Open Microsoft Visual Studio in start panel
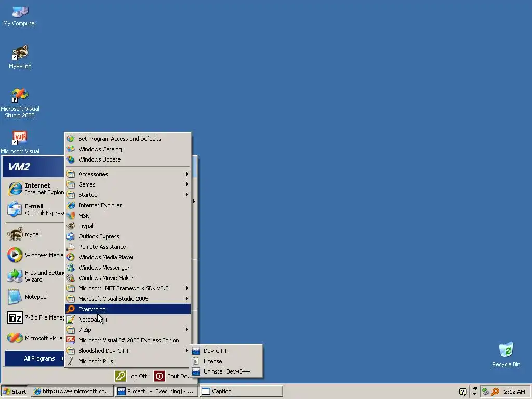Screen dimensions: 532x399 (x=34, y=338)
